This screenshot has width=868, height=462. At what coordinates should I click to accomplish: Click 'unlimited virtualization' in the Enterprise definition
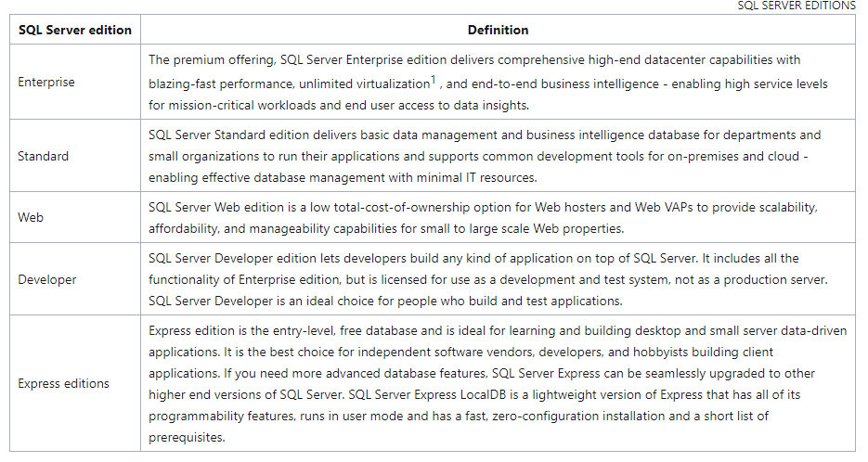pyautogui.click(x=365, y=84)
